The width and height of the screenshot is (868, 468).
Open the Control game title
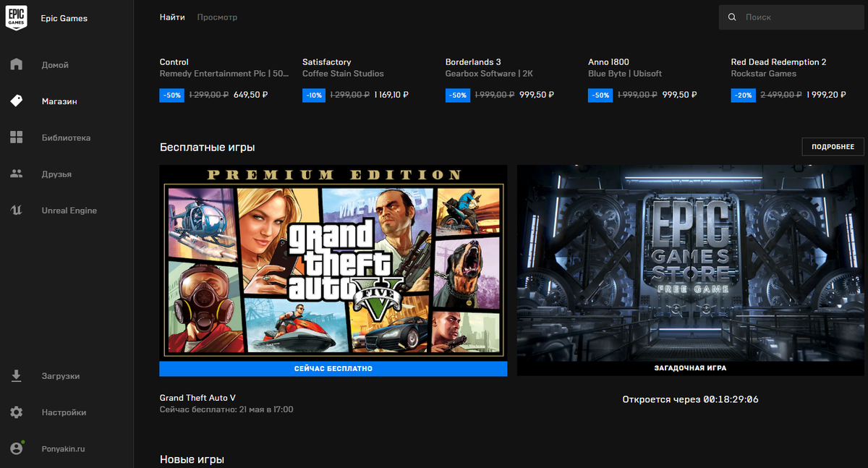click(x=174, y=62)
